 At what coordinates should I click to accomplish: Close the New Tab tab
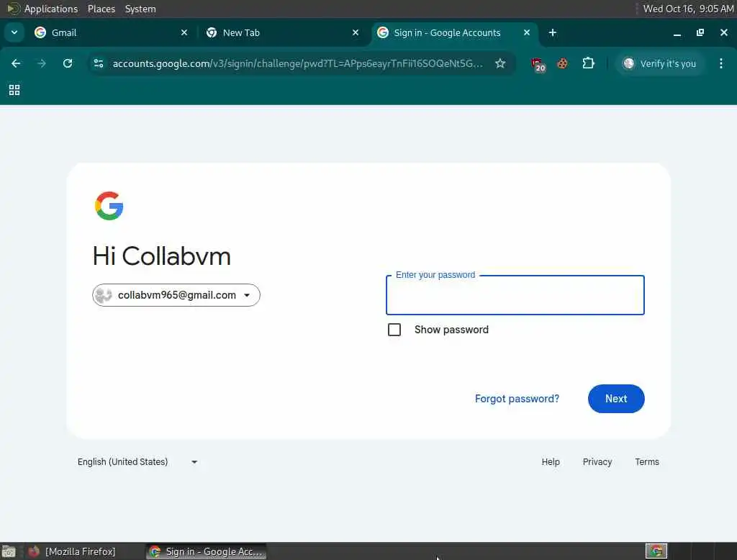pyautogui.click(x=356, y=32)
